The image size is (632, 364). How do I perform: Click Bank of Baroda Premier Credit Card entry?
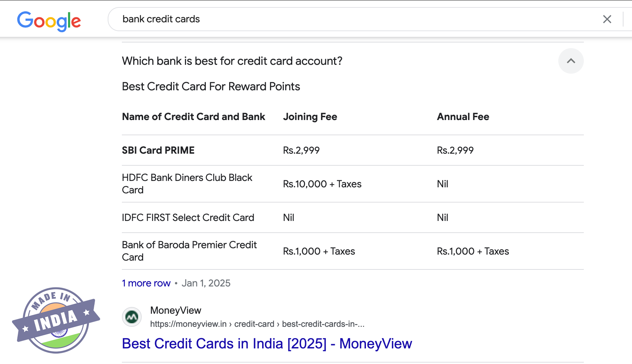(189, 251)
